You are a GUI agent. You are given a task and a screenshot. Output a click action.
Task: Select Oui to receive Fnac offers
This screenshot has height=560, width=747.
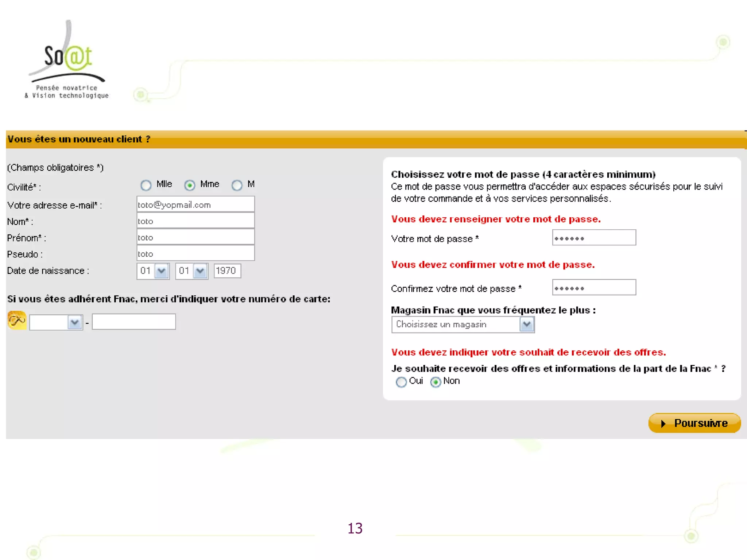[401, 382]
